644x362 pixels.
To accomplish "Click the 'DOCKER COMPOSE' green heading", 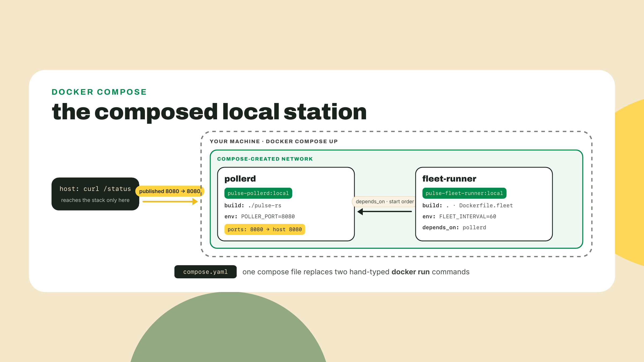I will (x=99, y=92).
